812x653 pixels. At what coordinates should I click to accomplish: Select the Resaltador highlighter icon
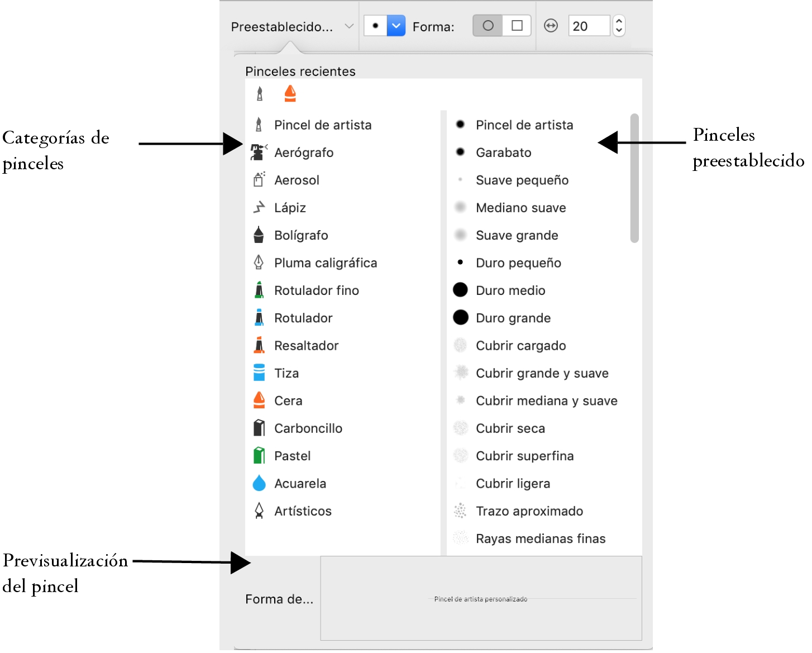tap(259, 345)
